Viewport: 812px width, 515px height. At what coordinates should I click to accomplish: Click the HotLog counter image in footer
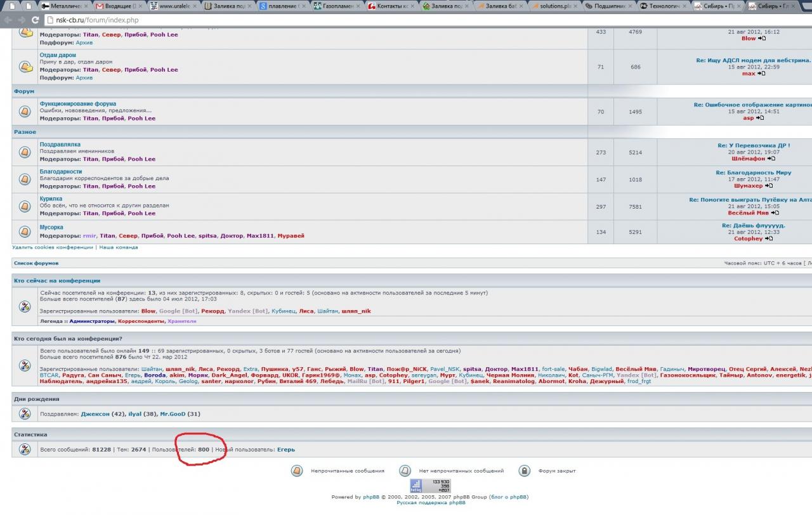coord(430,486)
